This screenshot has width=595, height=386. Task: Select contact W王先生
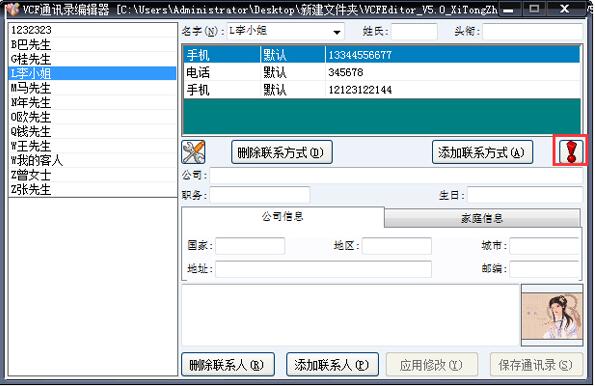click(93, 146)
